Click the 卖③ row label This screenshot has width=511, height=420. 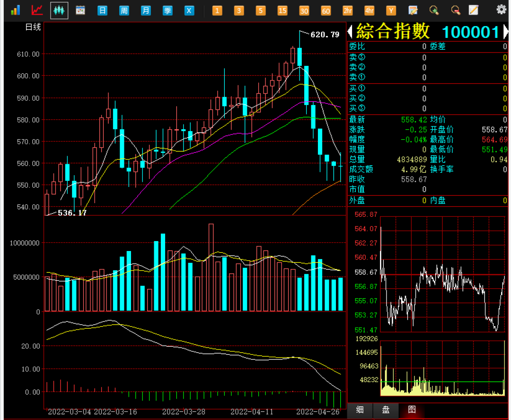pyautogui.click(x=357, y=57)
